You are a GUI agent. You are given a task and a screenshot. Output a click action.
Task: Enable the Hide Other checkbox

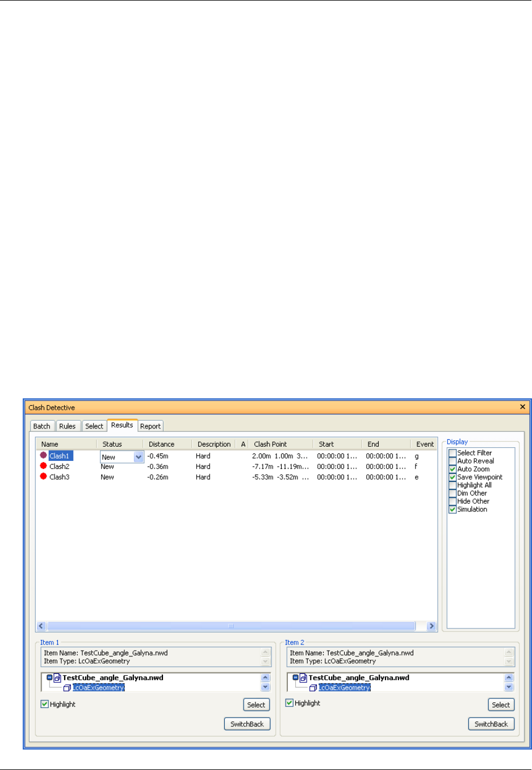click(453, 501)
